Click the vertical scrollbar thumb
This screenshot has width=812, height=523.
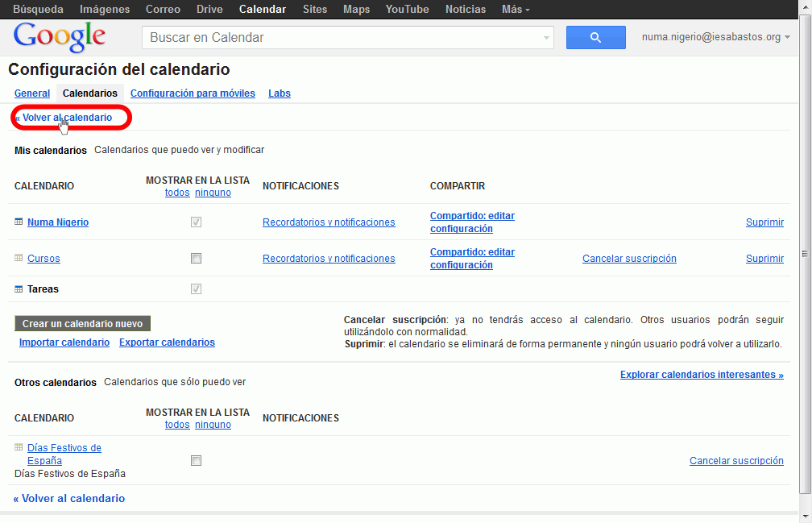tap(805, 254)
